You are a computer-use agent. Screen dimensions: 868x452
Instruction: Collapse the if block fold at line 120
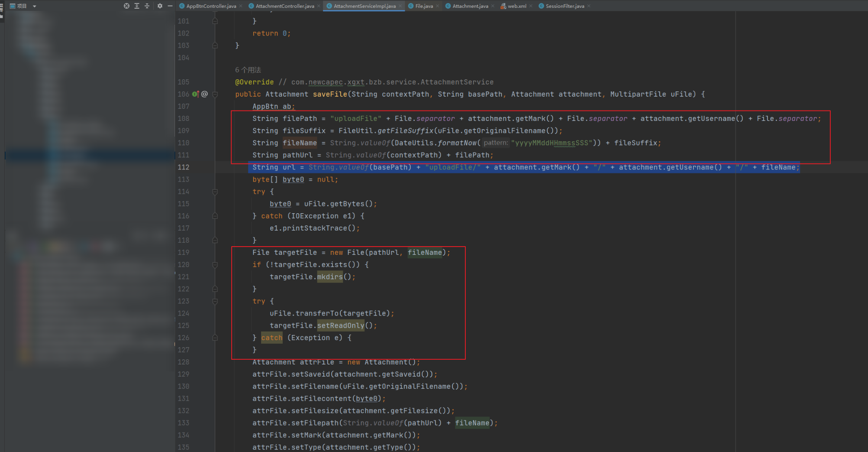(x=215, y=265)
